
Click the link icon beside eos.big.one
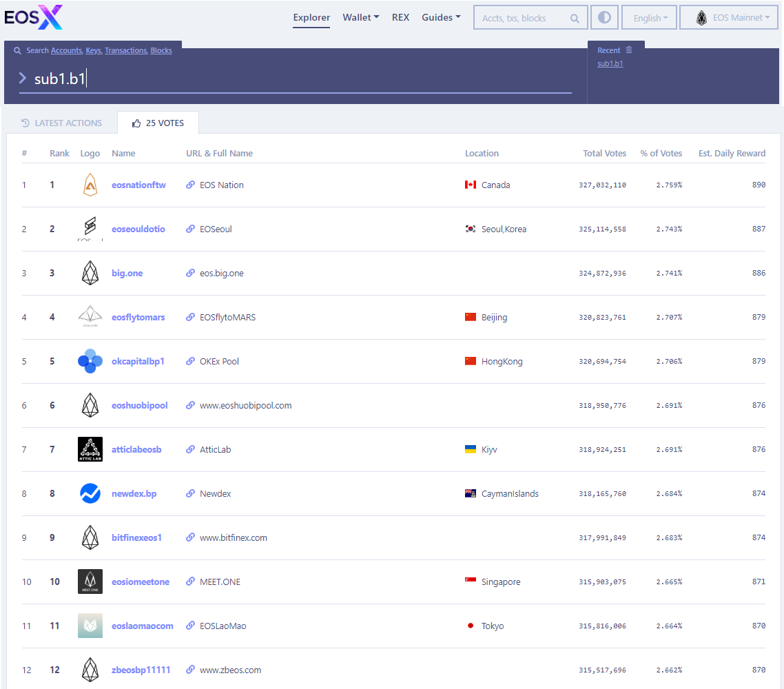[x=191, y=273]
